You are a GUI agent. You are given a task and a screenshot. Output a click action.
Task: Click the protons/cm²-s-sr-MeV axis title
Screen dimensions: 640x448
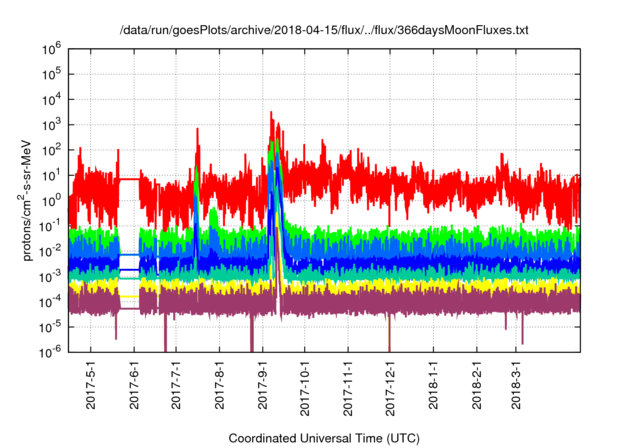pyautogui.click(x=24, y=200)
